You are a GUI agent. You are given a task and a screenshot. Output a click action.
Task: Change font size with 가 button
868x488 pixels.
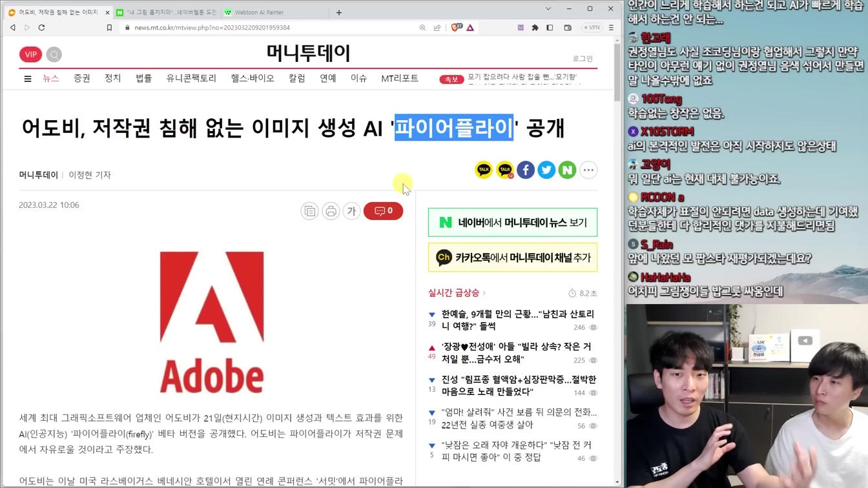click(351, 211)
